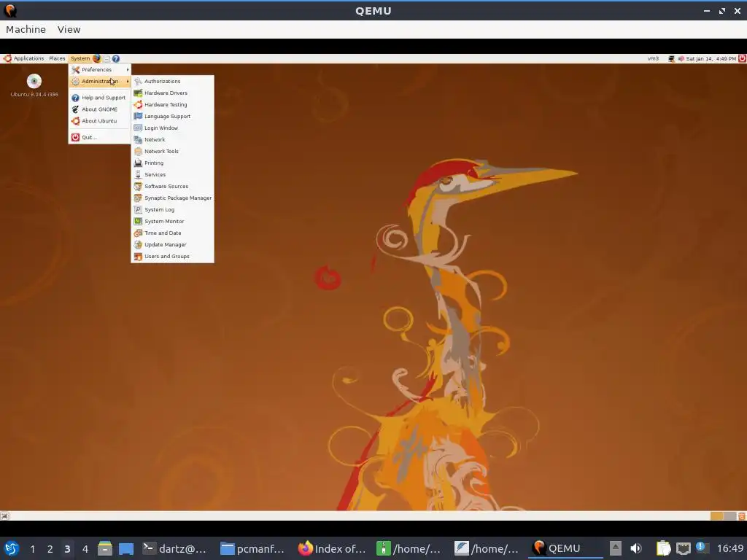The height and width of the screenshot is (560, 747).
Task: Expand the host system tray arrow
Action: coord(616,548)
